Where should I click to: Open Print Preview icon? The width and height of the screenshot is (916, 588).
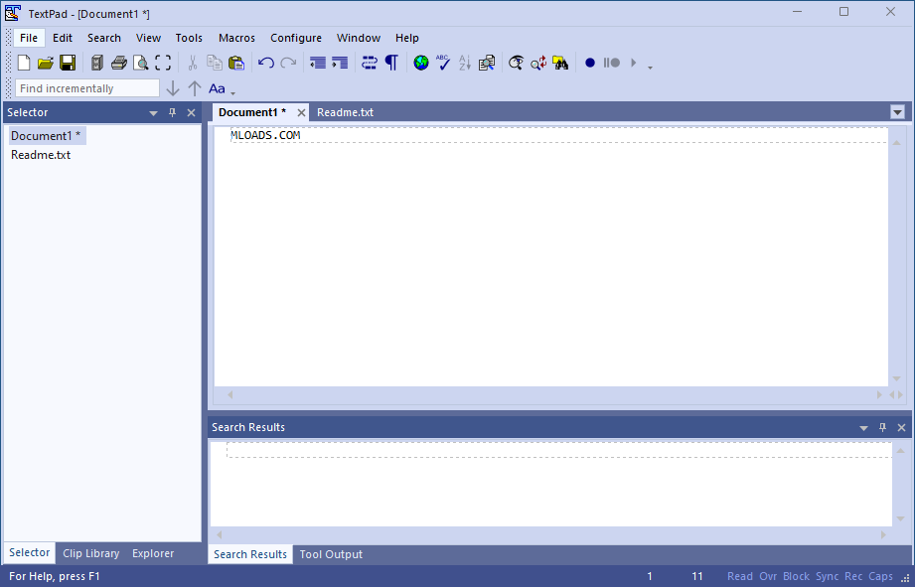click(x=141, y=63)
